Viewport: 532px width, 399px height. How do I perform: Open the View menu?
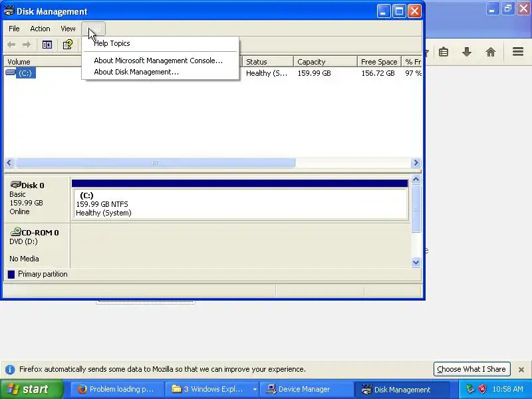pos(68,29)
